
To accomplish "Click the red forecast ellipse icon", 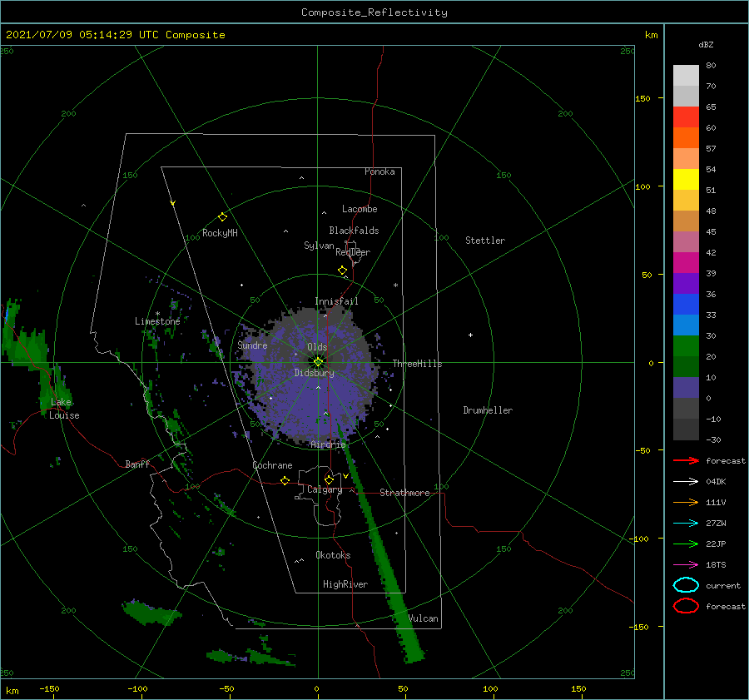I will pyautogui.click(x=686, y=606).
